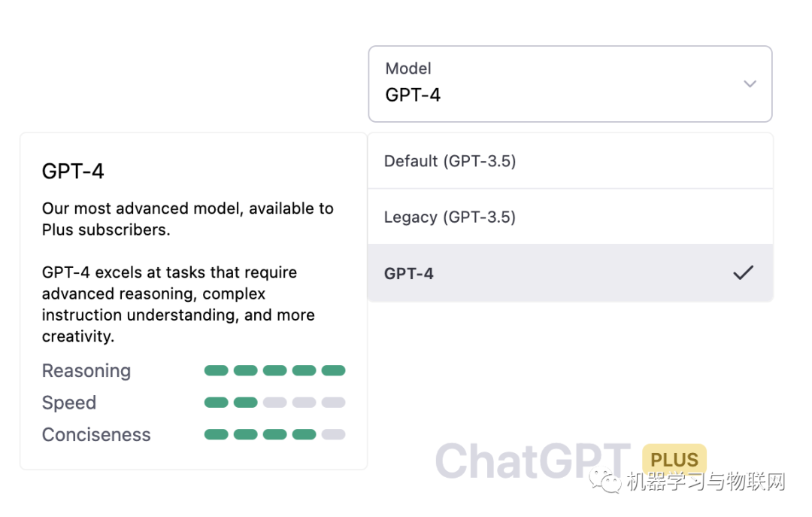Viewport: 812px width, 517px height.
Task: Click the last gray Speed rating pill
Action: click(x=333, y=403)
